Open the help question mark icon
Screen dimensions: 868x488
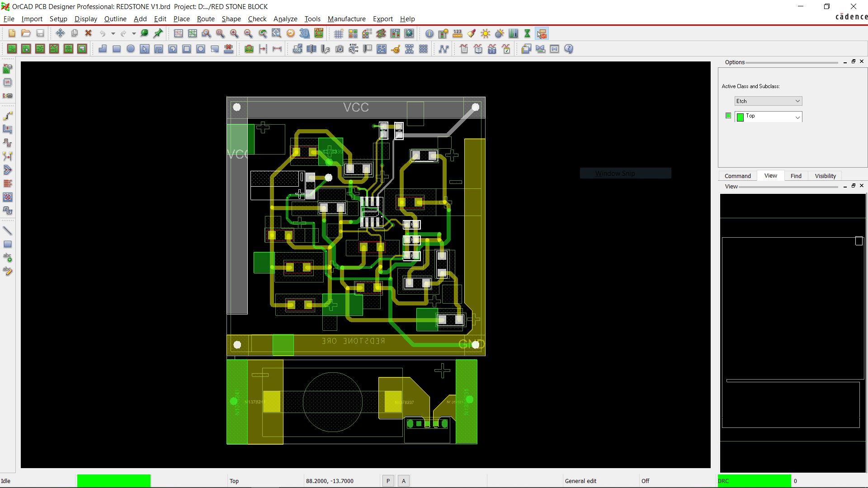pos(569,49)
